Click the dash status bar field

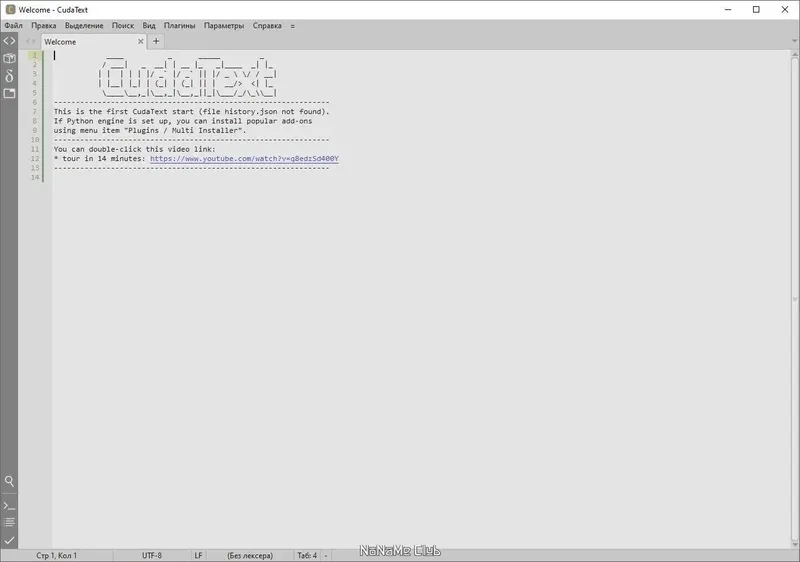(x=326, y=555)
